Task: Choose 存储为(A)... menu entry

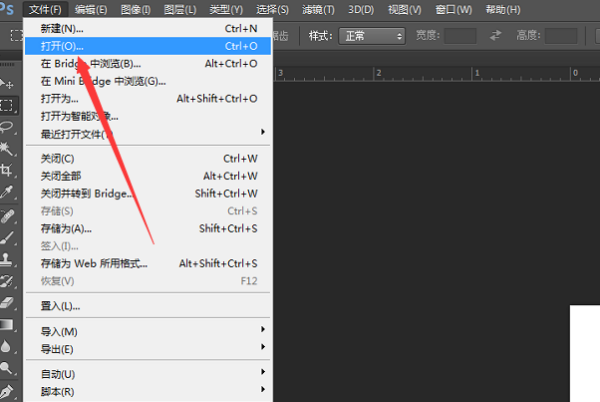Action: coord(148,229)
